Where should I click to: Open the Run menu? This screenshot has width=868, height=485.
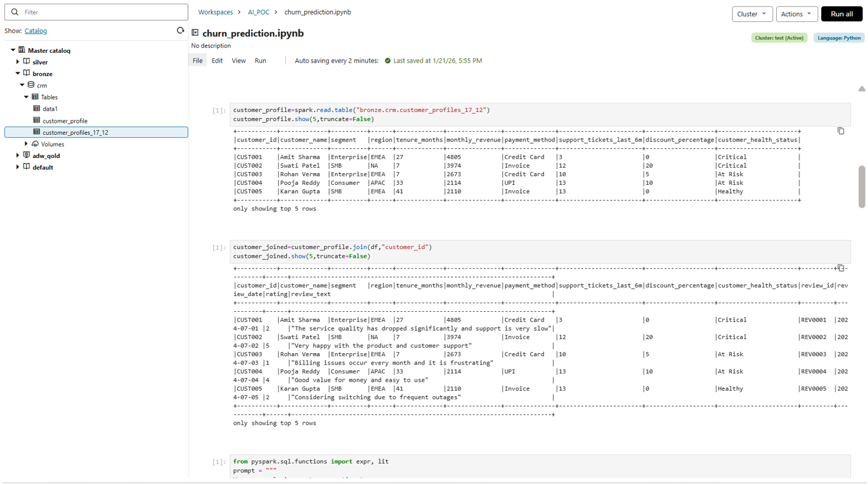pyautogui.click(x=260, y=61)
